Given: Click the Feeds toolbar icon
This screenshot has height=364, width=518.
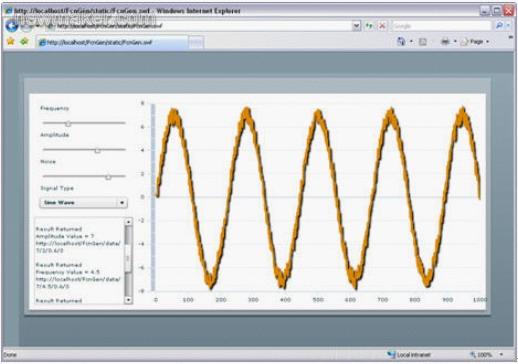Looking at the screenshot, I should (423, 42).
